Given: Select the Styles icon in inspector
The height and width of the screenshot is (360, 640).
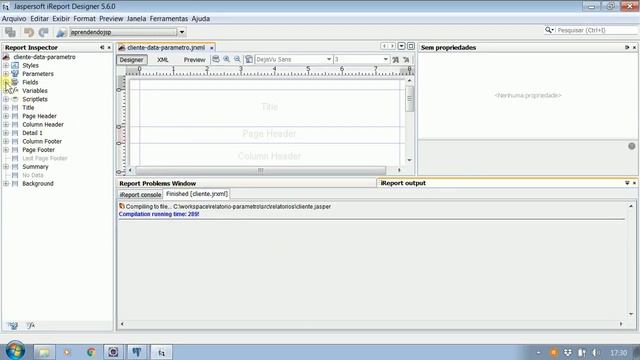Looking at the screenshot, I should 15,65.
